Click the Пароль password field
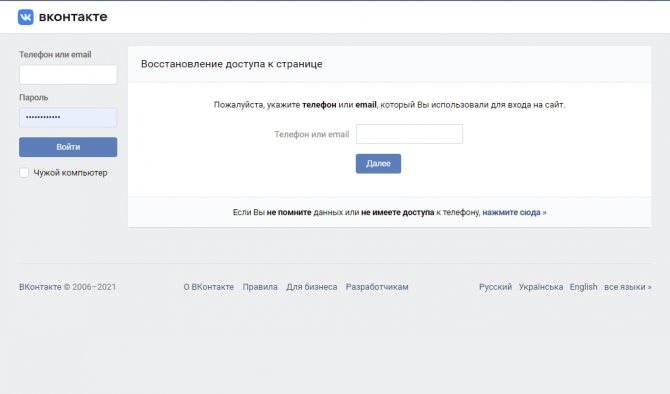Screen dimensions: 670x394 (68, 118)
